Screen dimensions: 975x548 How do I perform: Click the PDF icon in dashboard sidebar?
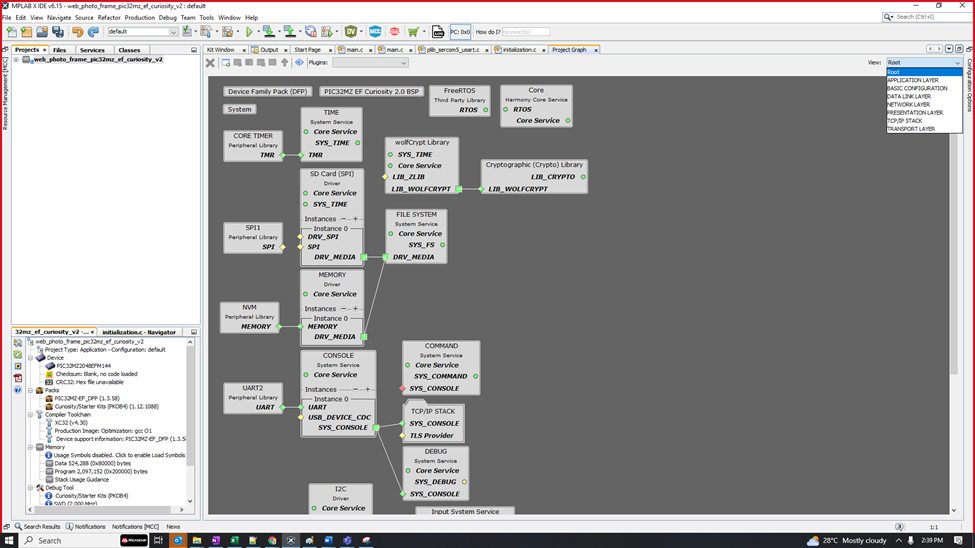coord(17,378)
